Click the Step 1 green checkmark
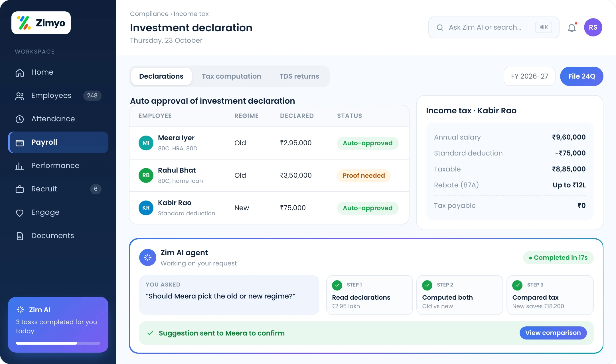This screenshot has width=616, height=364. pyautogui.click(x=337, y=285)
